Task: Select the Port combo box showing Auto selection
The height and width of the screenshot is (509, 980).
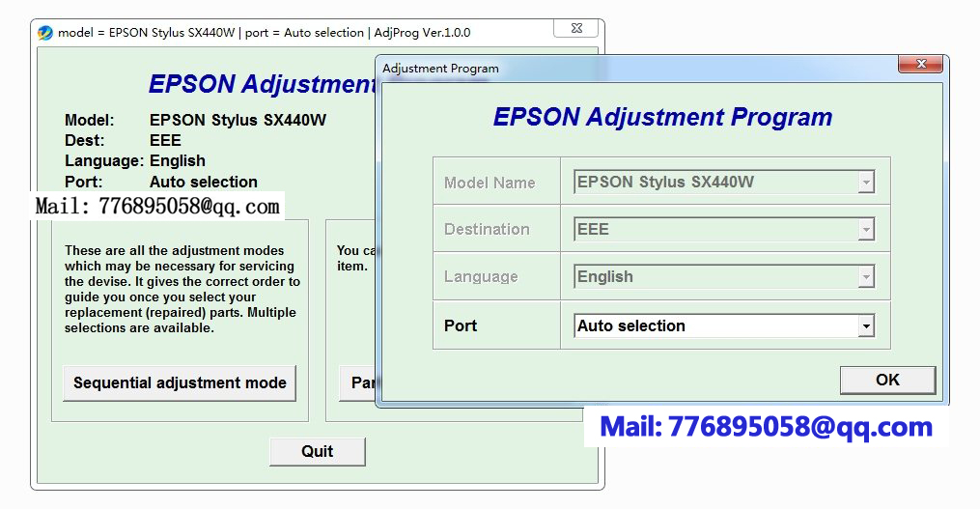Action: point(724,325)
